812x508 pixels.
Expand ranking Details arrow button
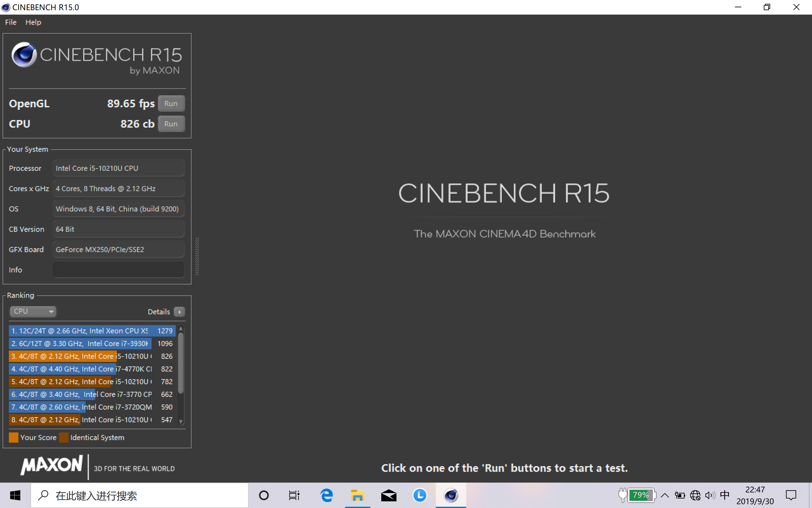(180, 312)
